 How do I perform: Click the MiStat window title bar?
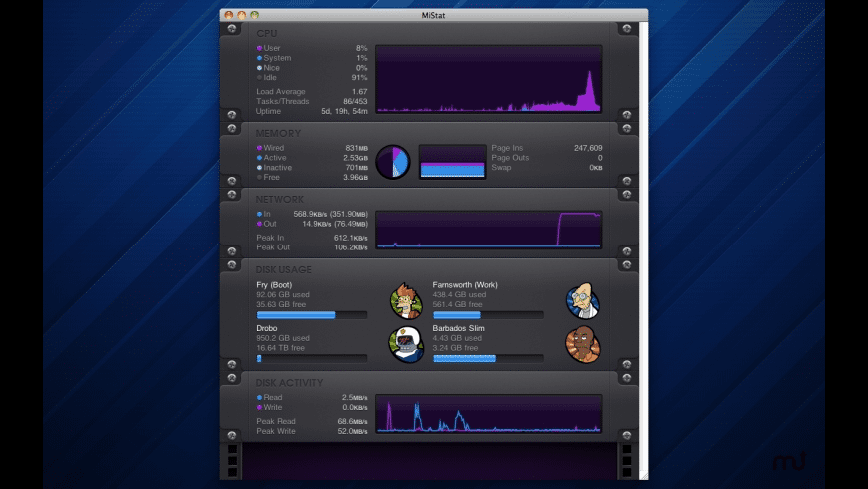433,15
